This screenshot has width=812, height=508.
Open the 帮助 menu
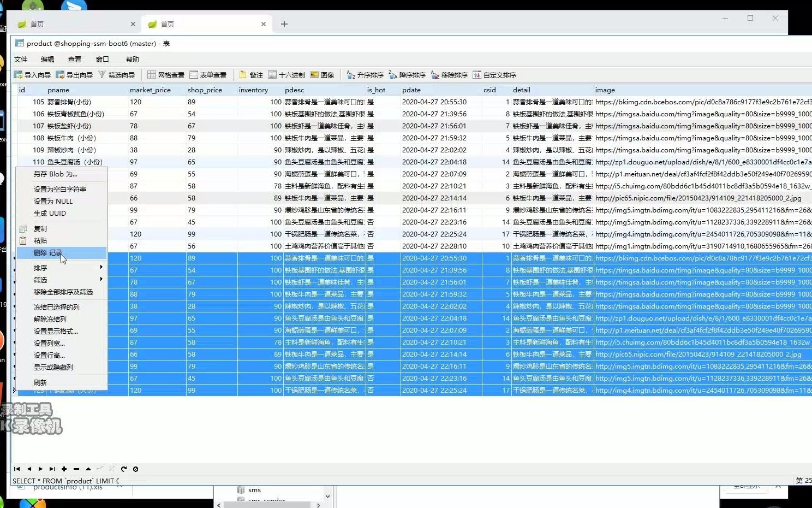(133, 59)
